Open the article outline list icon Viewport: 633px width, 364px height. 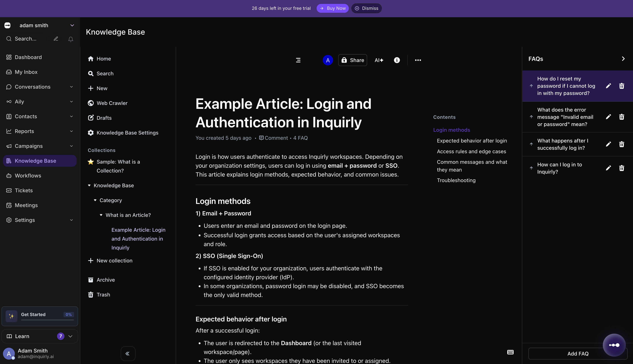298,60
